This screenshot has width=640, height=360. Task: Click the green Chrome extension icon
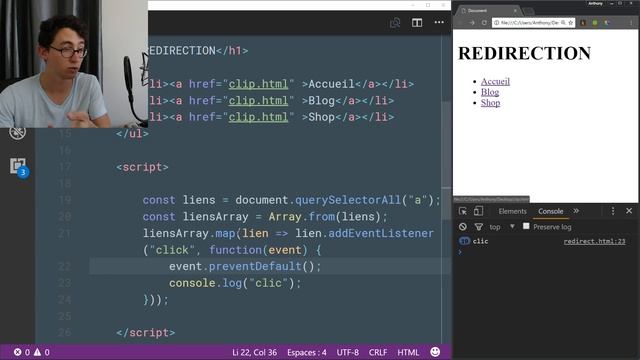click(595, 23)
